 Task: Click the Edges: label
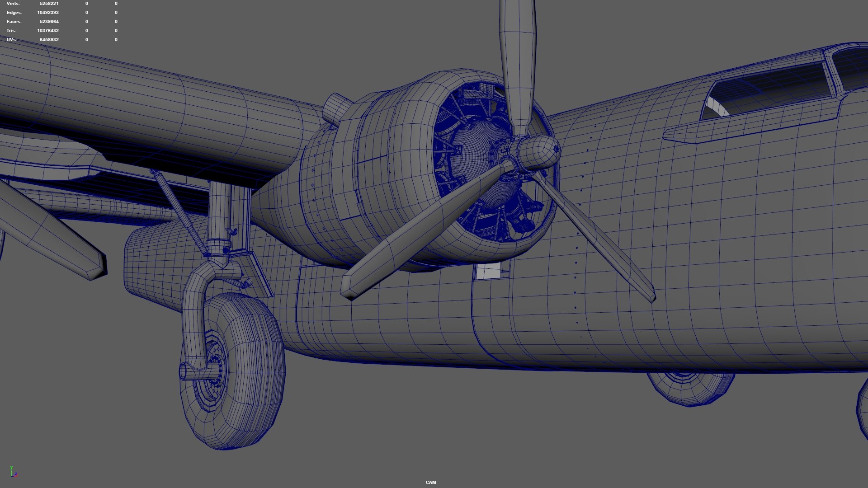click(x=14, y=13)
